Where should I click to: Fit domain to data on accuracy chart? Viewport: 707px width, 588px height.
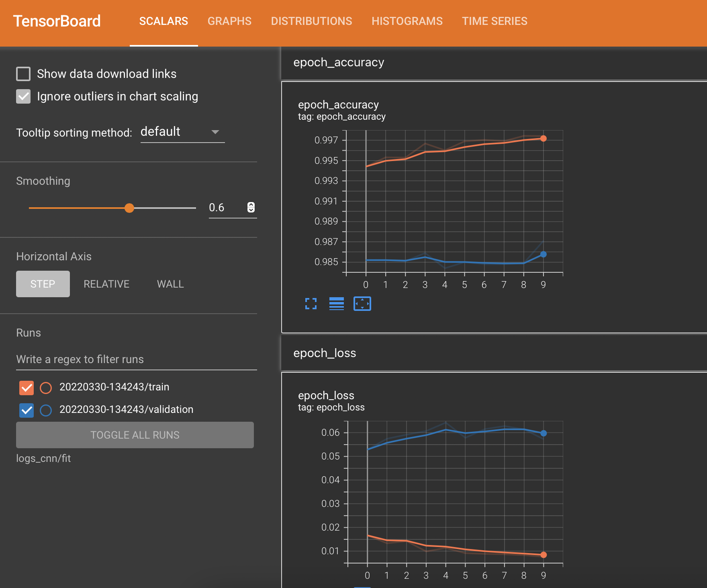pos(362,304)
